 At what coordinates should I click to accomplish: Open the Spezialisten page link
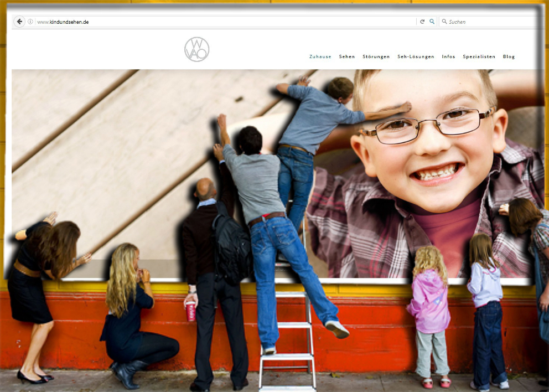[479, 56]
